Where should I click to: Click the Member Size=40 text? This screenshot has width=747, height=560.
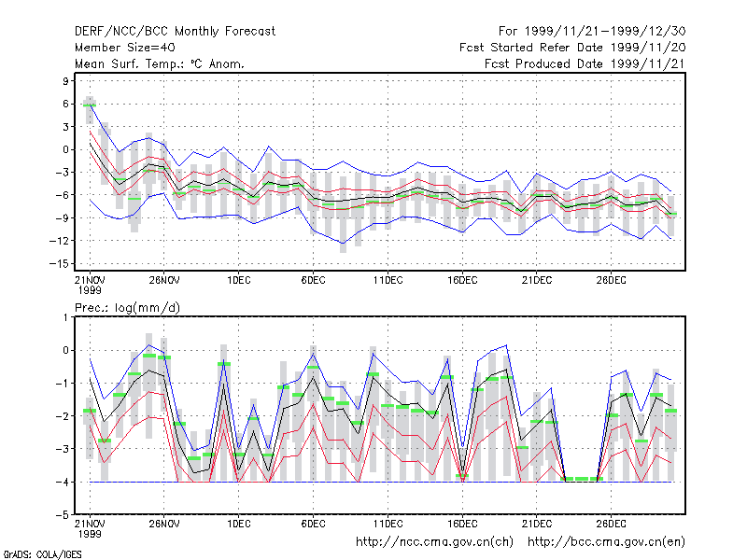click(x=125, y=48)
